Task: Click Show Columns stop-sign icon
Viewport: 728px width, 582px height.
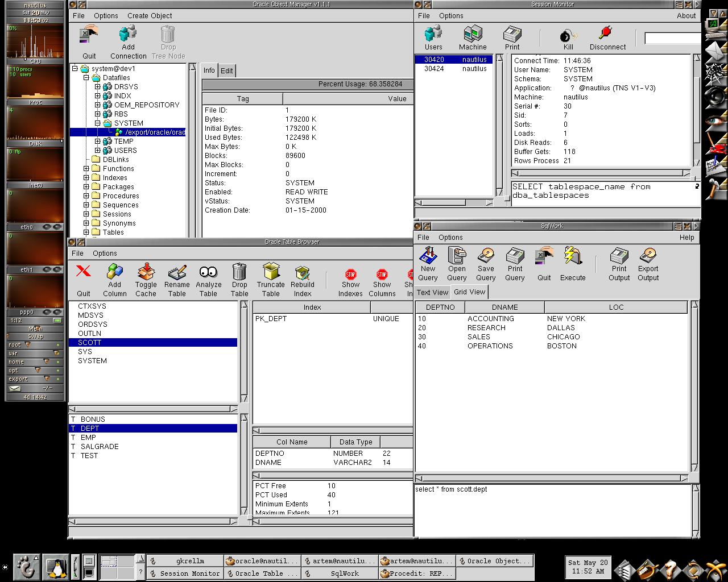Action: (382, 275)
